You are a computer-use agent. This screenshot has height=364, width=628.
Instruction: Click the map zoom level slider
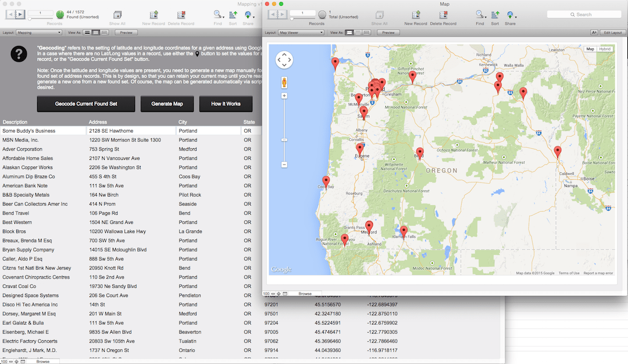[x=284, y=140]
